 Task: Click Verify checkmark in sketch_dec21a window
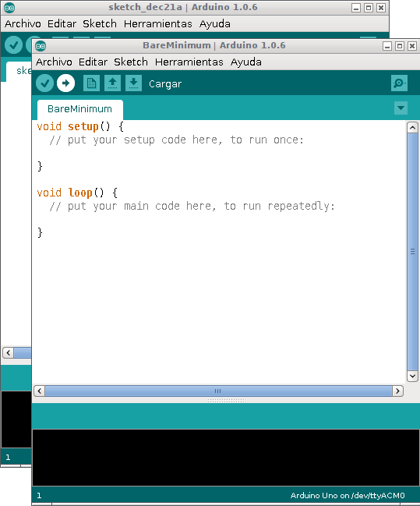click(x=13, y=45)
